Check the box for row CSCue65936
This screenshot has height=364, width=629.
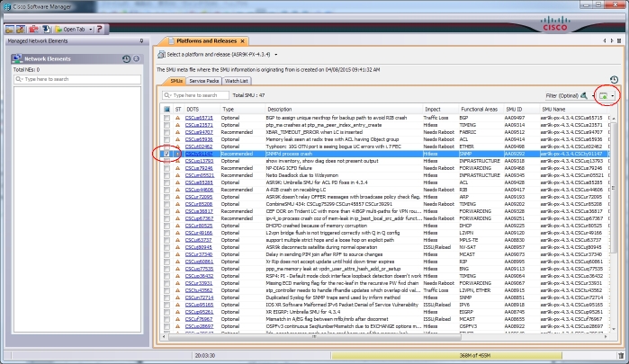(x=166, y=139)
